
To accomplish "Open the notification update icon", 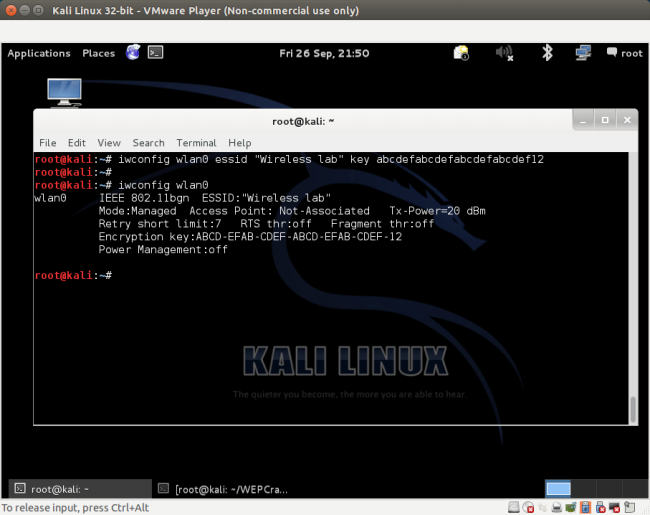I will point(461,53).
